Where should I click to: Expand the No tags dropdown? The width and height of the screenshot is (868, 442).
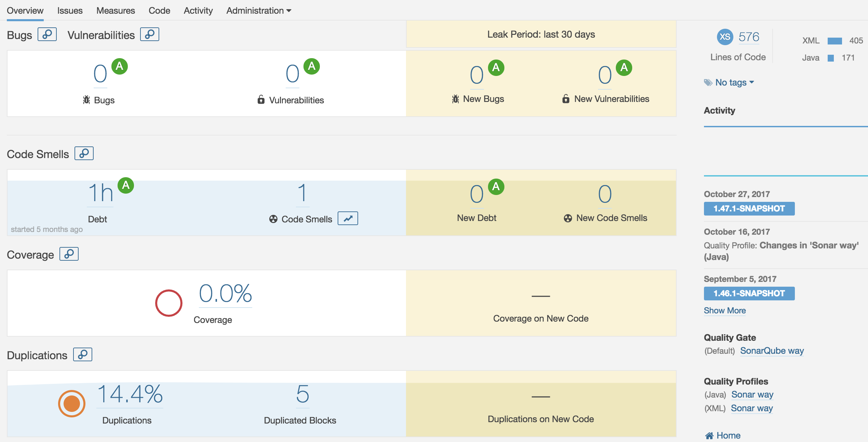pyautogui.click(x=732, y=82)
